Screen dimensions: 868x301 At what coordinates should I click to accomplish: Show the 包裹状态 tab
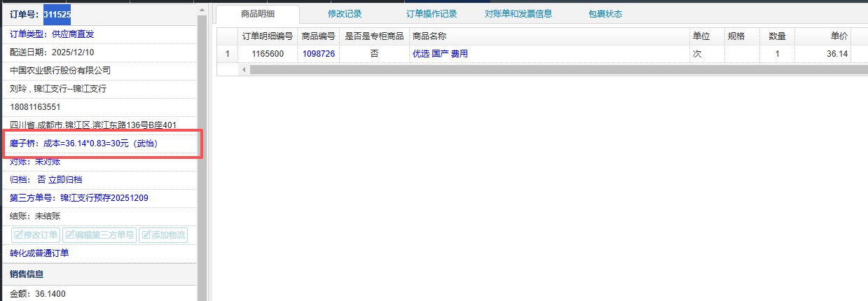click(605, 14)
